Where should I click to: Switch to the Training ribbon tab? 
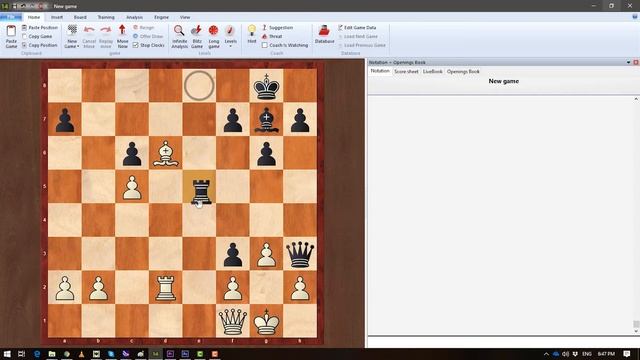(x=106, y=17)
